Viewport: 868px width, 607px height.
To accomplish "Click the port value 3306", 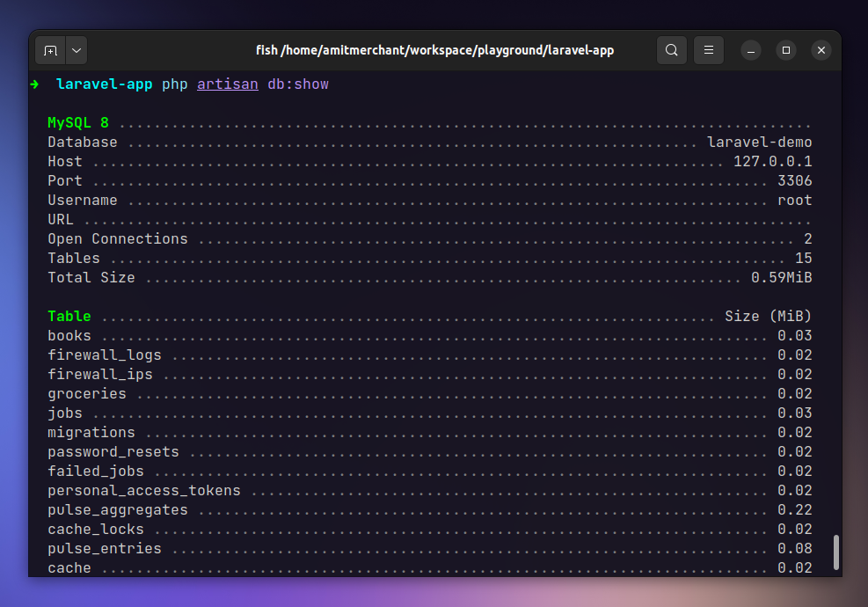I will click(794, 181).
